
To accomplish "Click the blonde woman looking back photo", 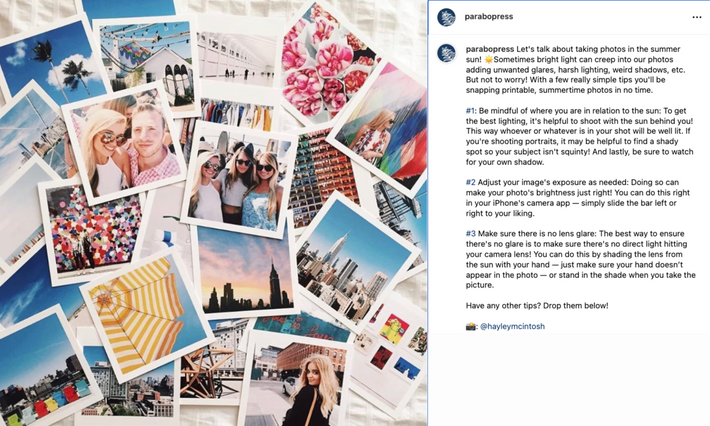I will tap(296, 380).
